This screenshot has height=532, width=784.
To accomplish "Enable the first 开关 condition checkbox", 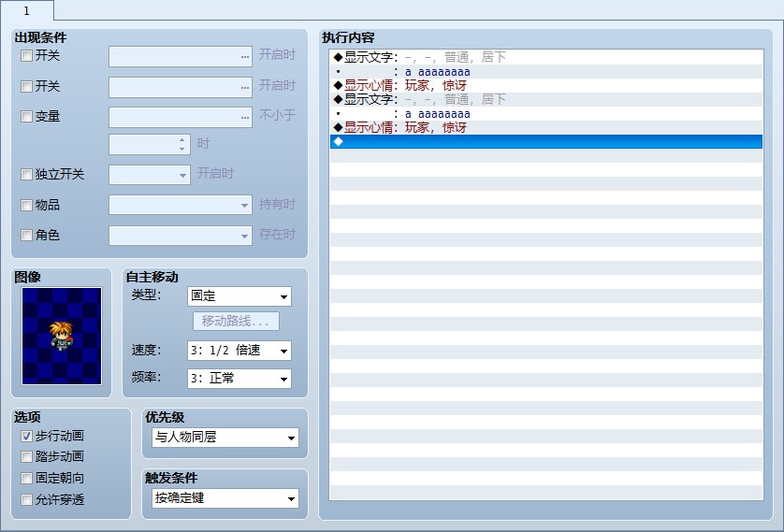I will 26,55.
